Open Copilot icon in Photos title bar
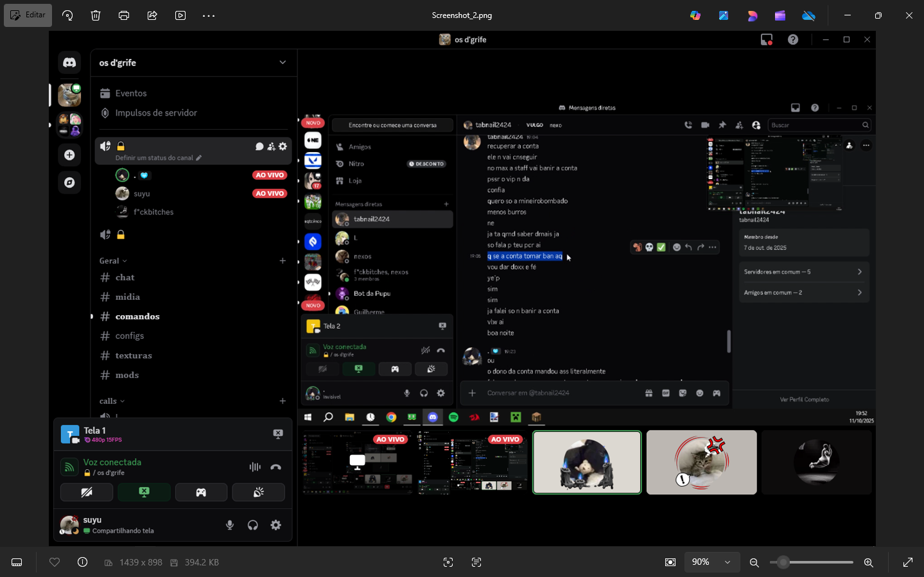This screenshot has height=577, width=924. click(x=695, y=15)
